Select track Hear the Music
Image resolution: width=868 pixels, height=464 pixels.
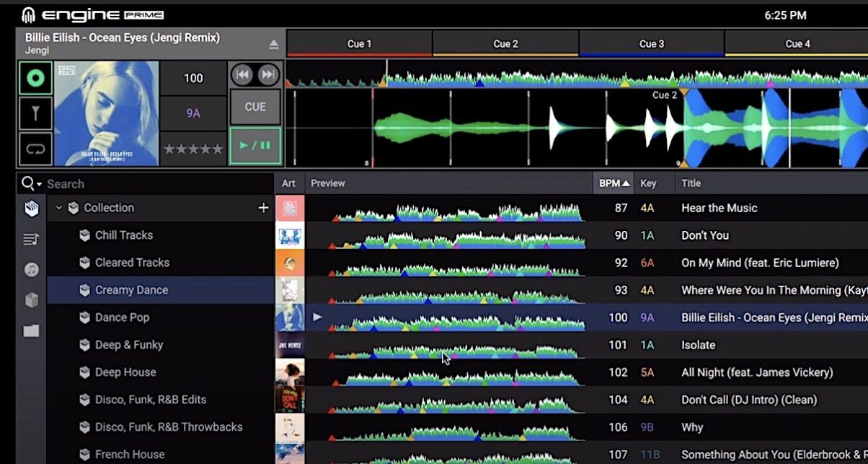coord(719,208)
